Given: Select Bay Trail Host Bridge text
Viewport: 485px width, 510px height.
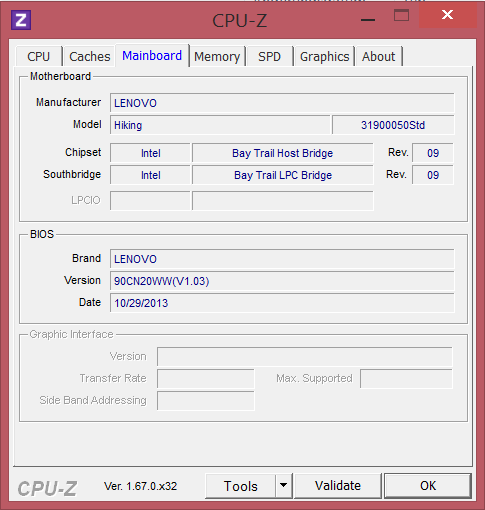Looking at the screenshot, I should 283,153.
